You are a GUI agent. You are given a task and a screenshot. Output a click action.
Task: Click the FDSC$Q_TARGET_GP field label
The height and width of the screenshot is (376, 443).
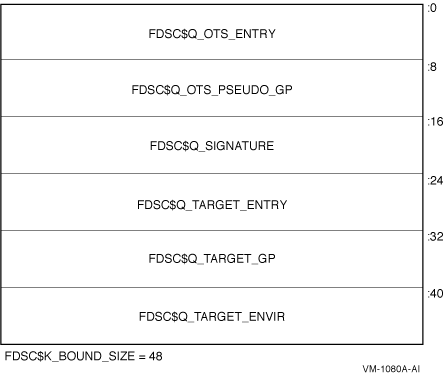[212, 259]
